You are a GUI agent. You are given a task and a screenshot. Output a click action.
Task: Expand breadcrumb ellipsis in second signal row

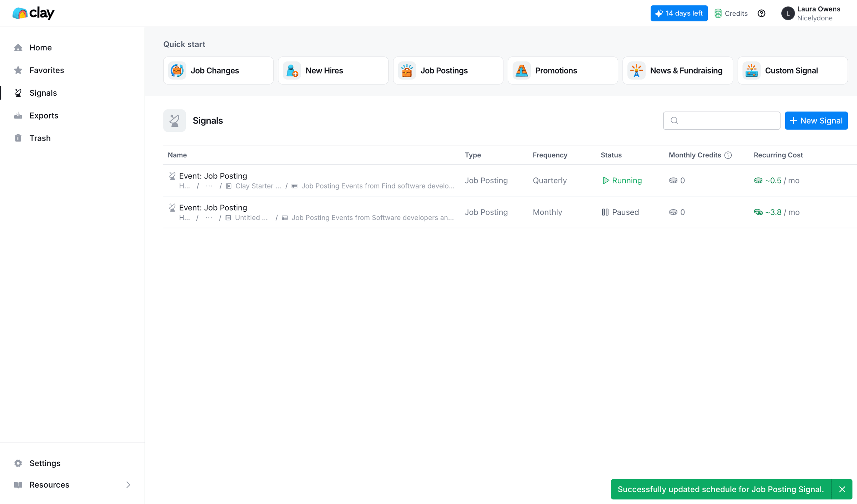209,218
